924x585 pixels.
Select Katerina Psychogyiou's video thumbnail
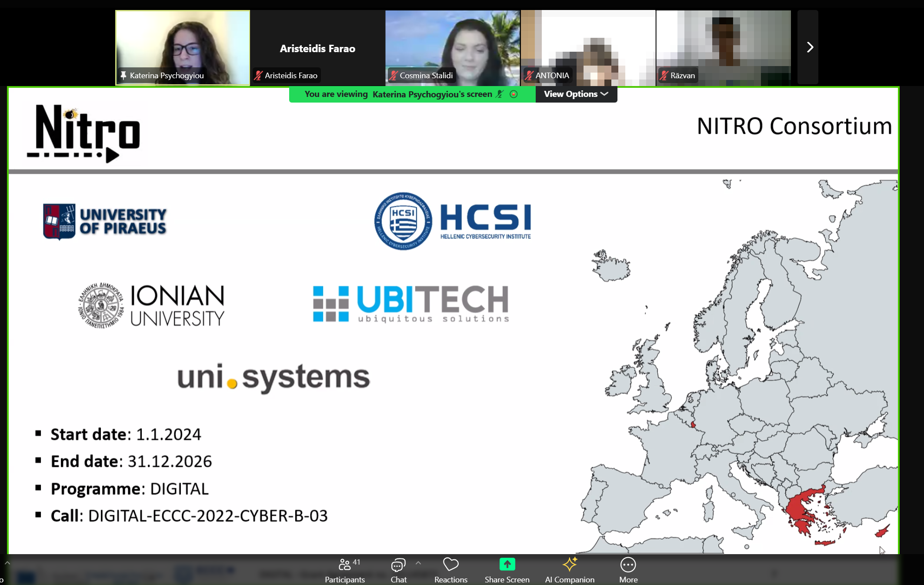(x=183, y=47)
